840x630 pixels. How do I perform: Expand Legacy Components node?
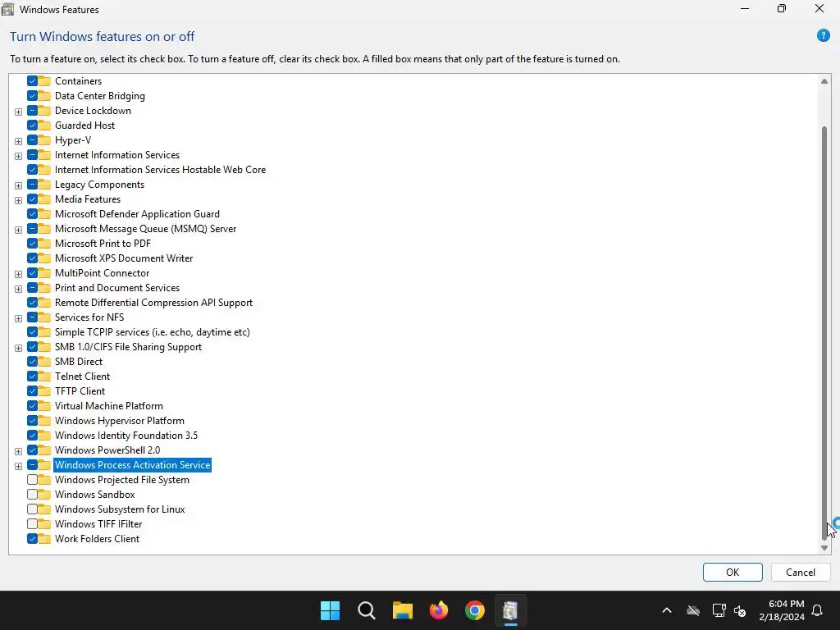18,185
